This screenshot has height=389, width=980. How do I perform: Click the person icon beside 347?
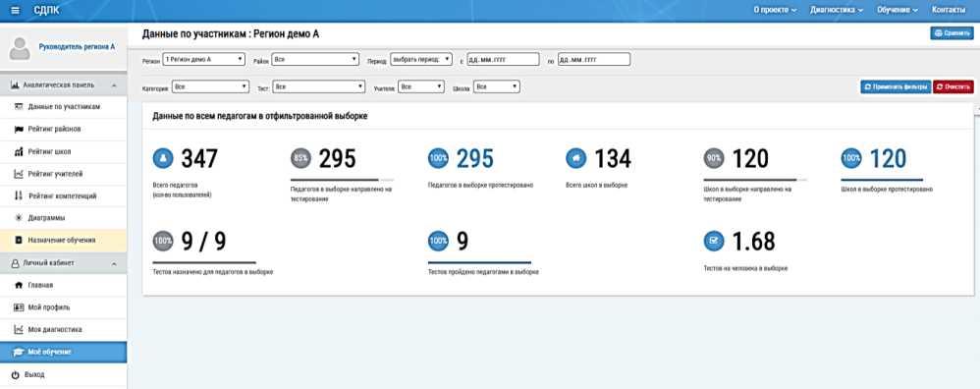pos(162,159)
